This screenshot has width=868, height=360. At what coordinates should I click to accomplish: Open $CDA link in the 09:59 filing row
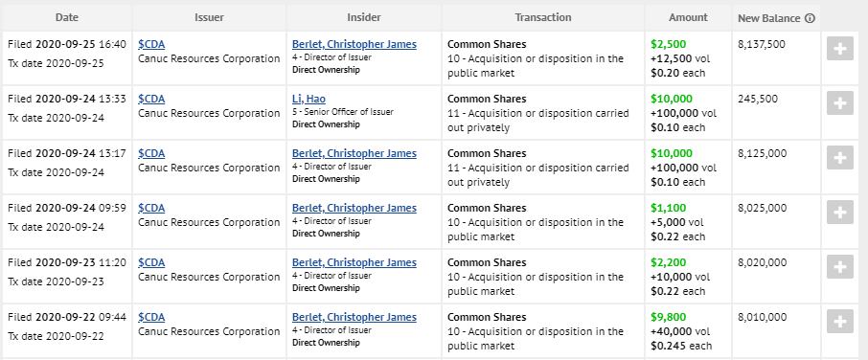click(x=151, y=208)
